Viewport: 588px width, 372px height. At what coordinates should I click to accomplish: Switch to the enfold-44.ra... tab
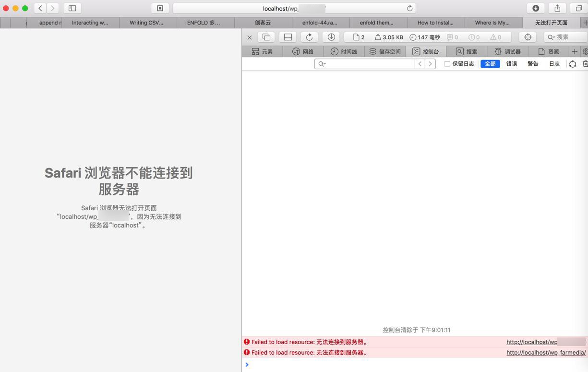(321, 23)
